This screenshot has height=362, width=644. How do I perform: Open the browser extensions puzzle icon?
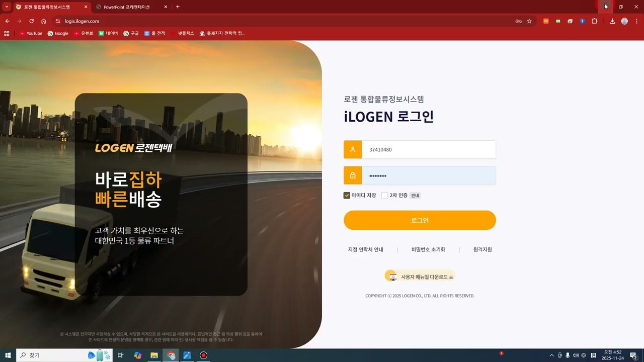click(594, 21)
